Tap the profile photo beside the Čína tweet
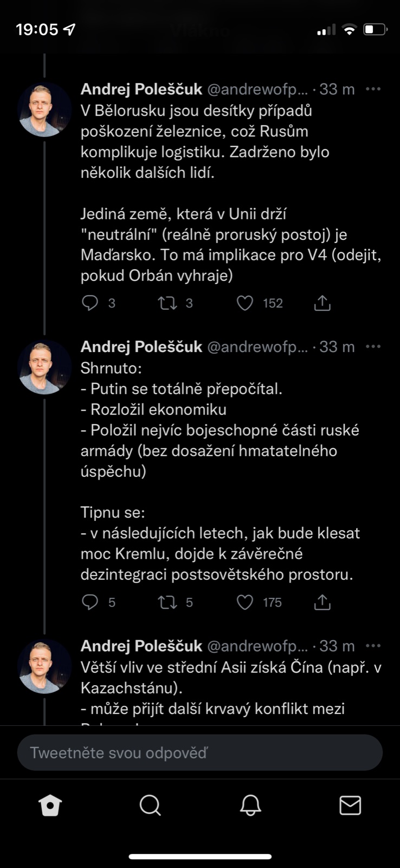Image resolution: width=400 pixels, height=868 pixels. click(x=44, y=667)
